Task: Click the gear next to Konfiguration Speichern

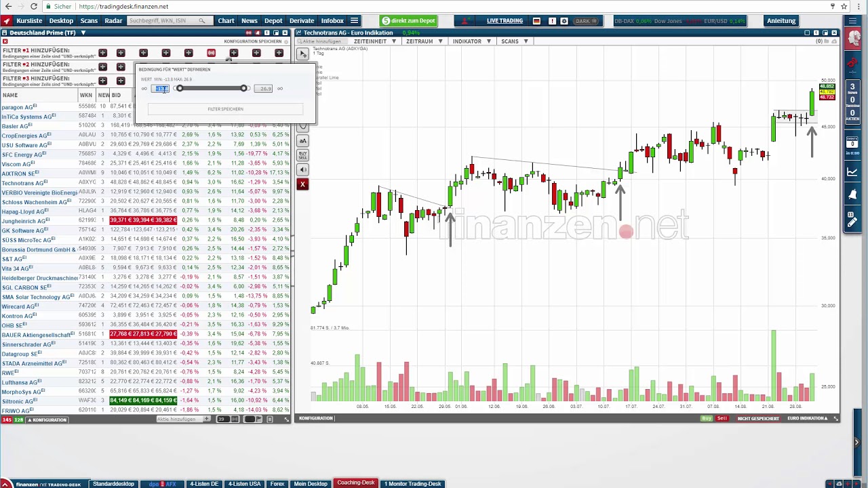Action: point(288,41)
